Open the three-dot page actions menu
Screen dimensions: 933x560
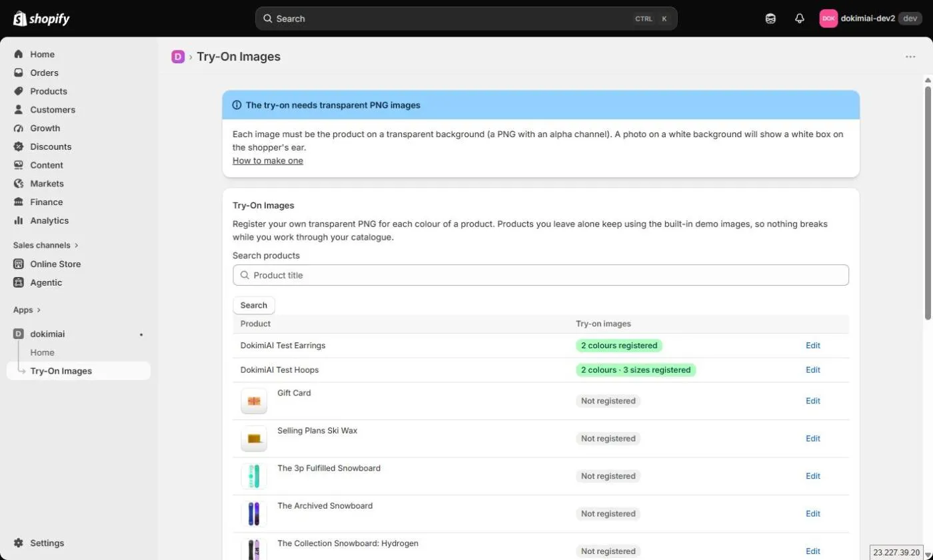click(910, 57)
